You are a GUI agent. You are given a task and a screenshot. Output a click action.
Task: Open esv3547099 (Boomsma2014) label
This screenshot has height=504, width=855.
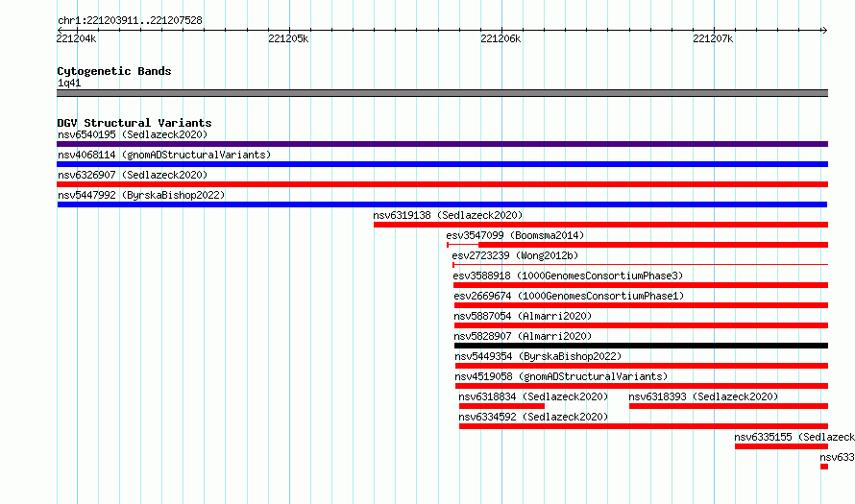[x=515, y=235]
